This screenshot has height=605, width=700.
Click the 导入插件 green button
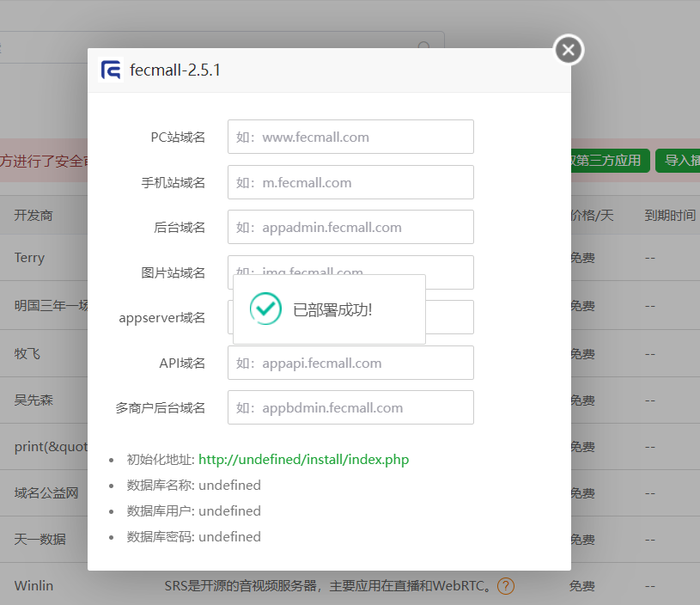point(678,161)
